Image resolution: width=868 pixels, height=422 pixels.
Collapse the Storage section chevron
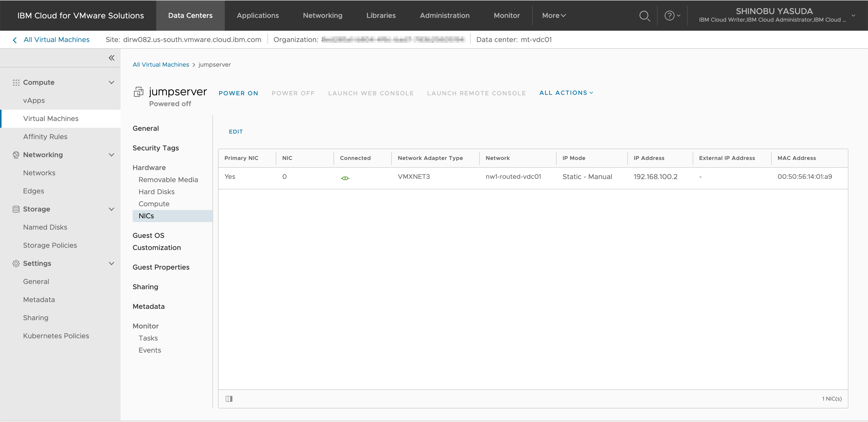click(x=112, y=209)
